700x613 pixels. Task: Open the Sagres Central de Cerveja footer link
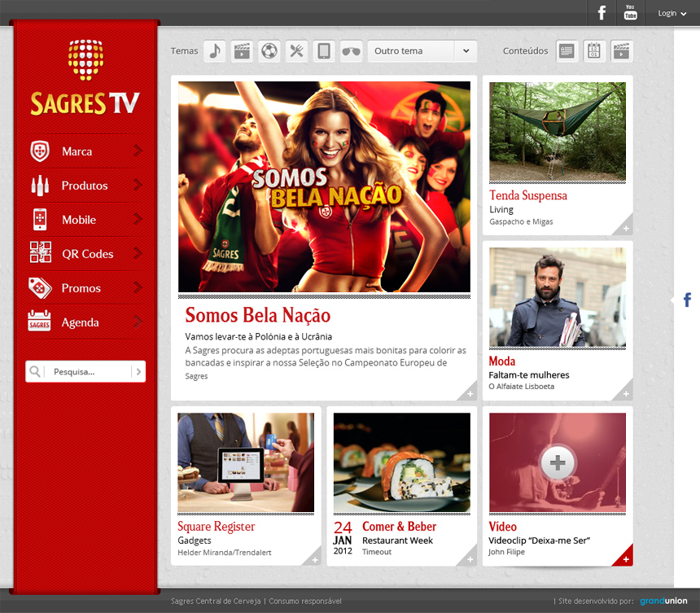click(x=216, y=601)
